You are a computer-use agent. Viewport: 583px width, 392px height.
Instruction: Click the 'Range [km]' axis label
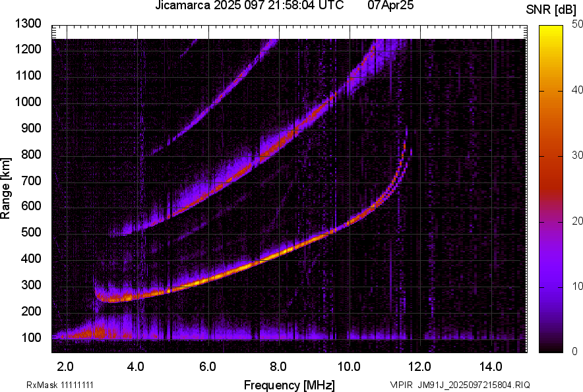pyautogui.click(x=5, y=188)
